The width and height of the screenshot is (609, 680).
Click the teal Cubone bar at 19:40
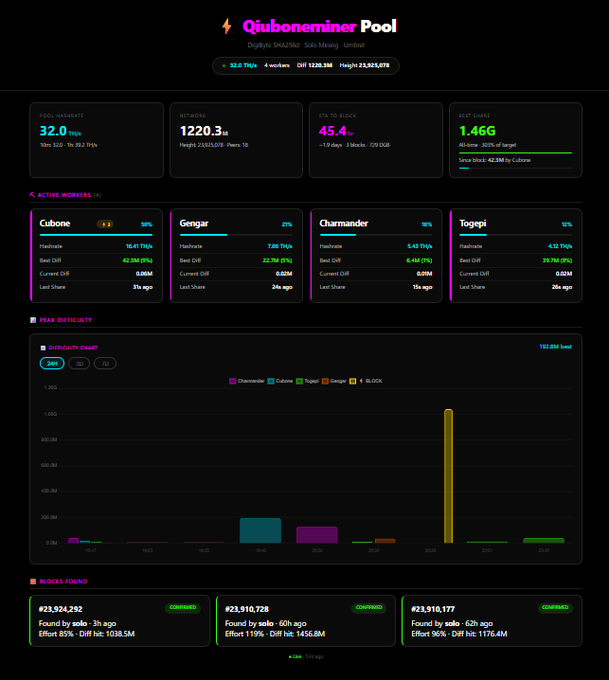point(260,530)
